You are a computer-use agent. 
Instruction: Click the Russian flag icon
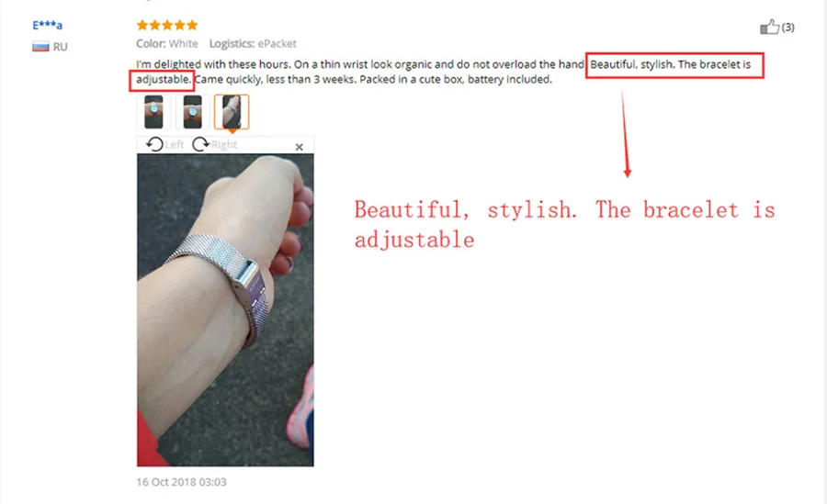coord(40,47)
